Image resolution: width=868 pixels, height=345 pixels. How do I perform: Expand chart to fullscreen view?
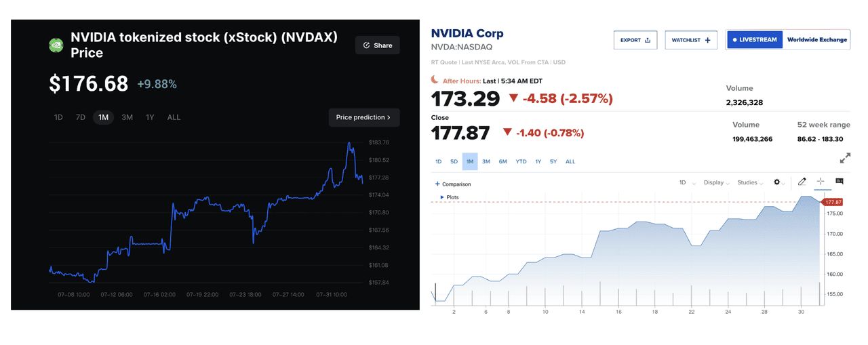tap(845, 158)
